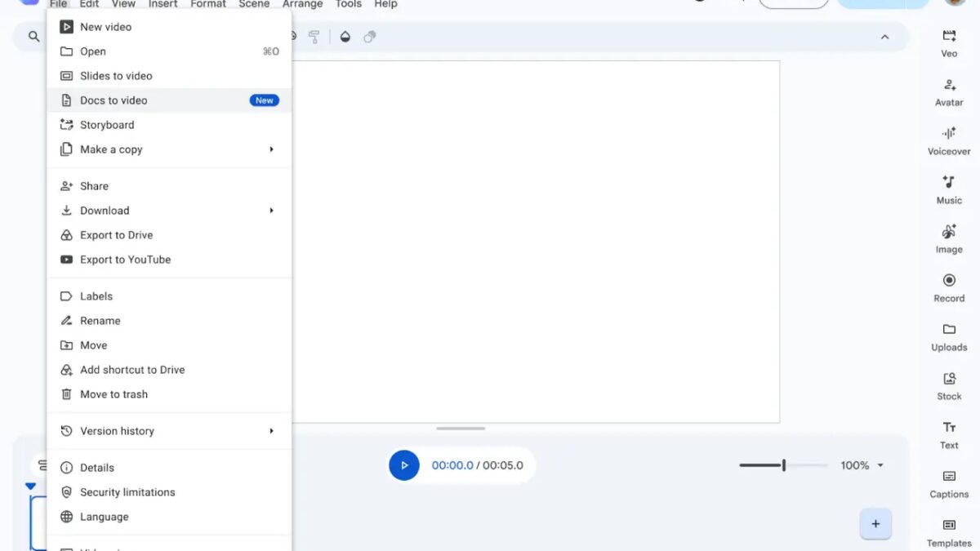Collapse the toolbar with the up chevron

click(884, 37)
